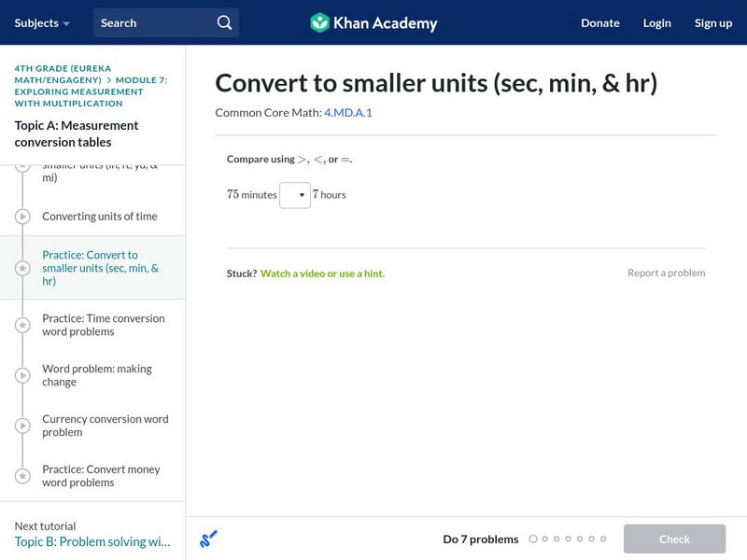Viewport: 747px width, 560px height.
Task: Click the search magnifier icon
Action: [x=223, y=22]
